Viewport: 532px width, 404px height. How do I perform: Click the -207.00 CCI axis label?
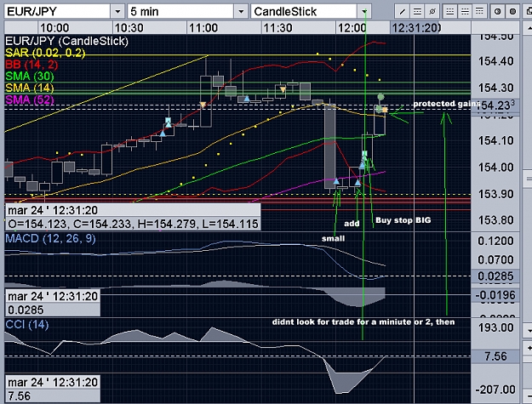pyautogui.click(x=495, y=390)
